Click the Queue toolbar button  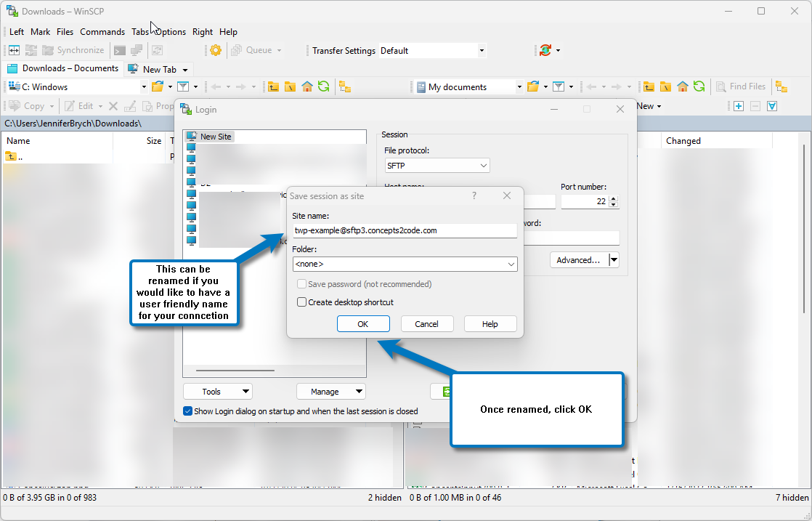(x=256, y=50)
